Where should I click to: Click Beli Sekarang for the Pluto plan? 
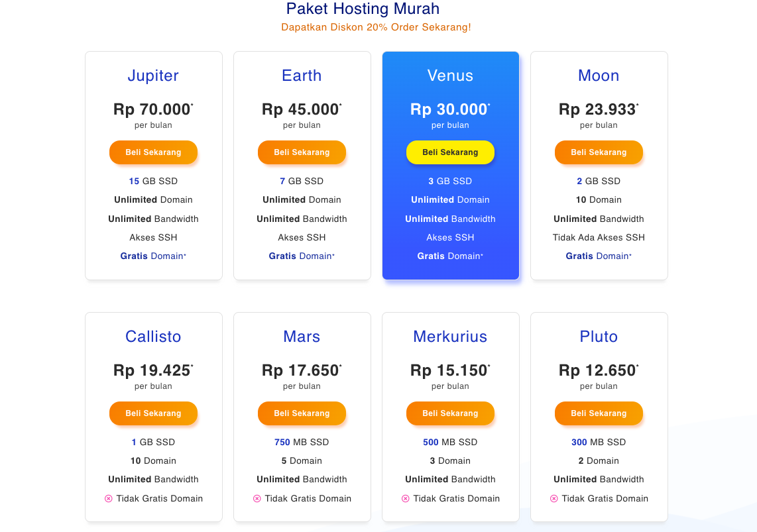pyautogui.click(x=599, y=413)
